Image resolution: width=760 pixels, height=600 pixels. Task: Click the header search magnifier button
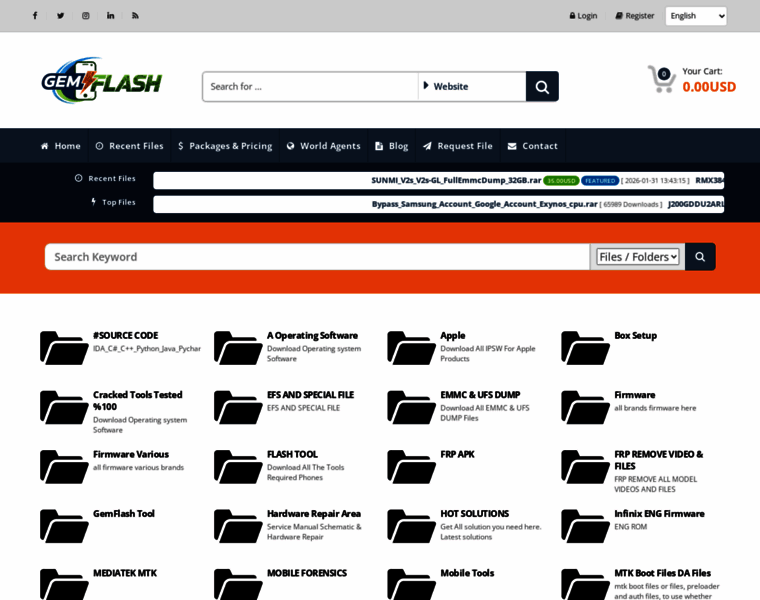(542, 87)
